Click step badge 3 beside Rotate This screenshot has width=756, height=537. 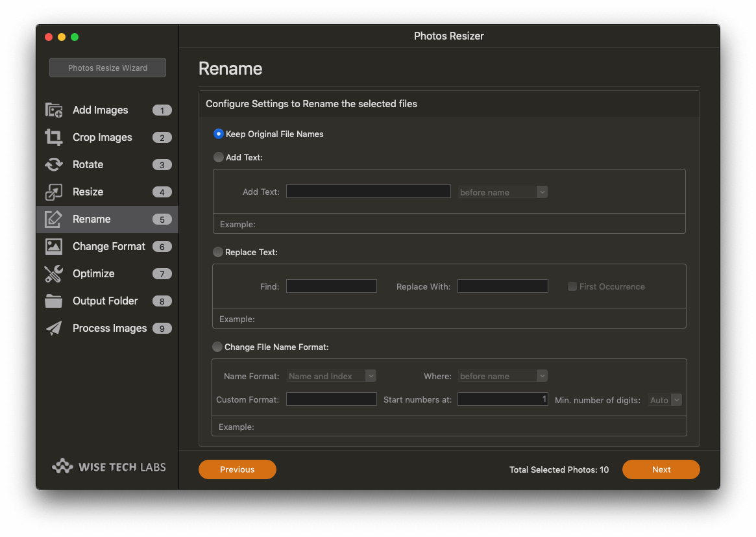pyautogui.click(x=162, y=164)
